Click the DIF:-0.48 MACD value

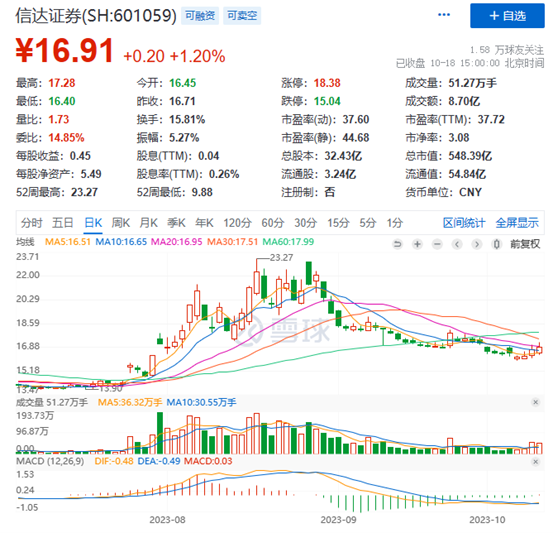coord(114,461)
